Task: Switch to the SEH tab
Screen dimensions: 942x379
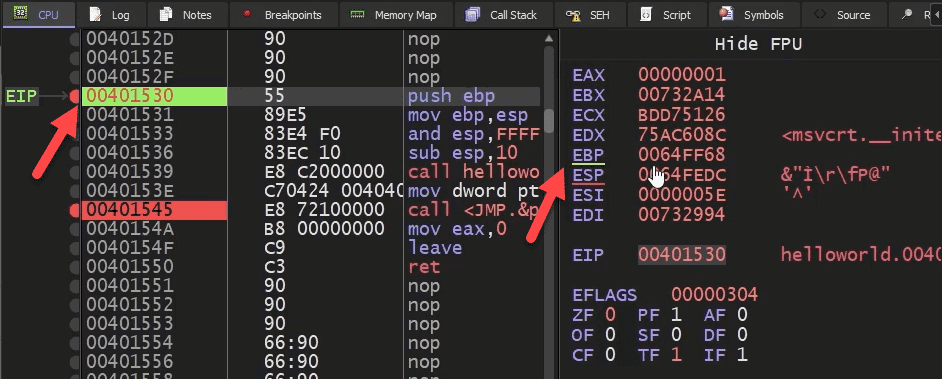Action: [x=588, y=15]
